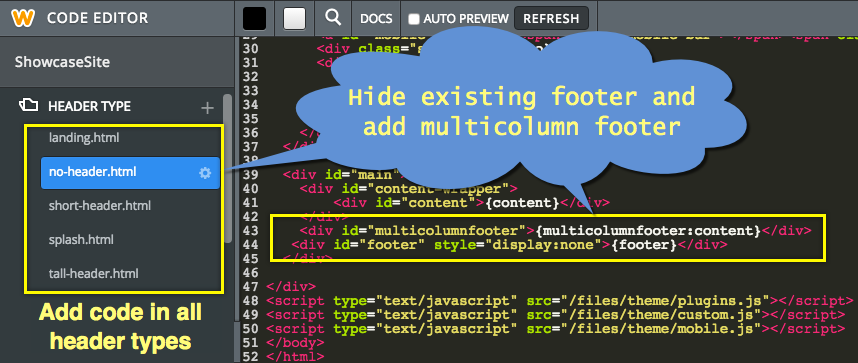
Task: Click the closing div on line 47
Action: [x=291, y=286]
